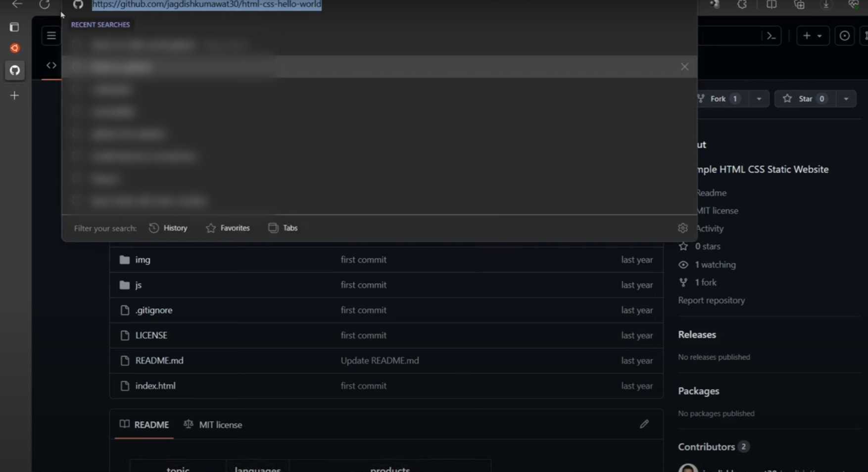Reload the page with the refresh icon
This screenshot has width=868, height=472.
(45, 4)
